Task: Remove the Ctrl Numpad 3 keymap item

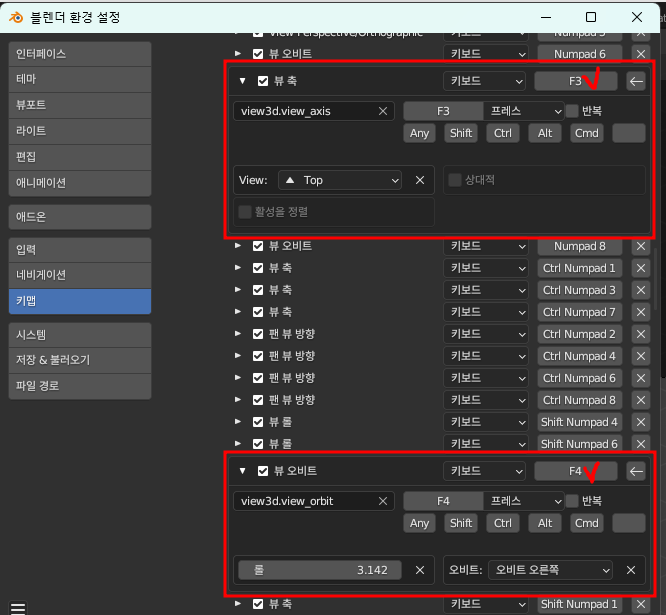Action: point(641,290)
